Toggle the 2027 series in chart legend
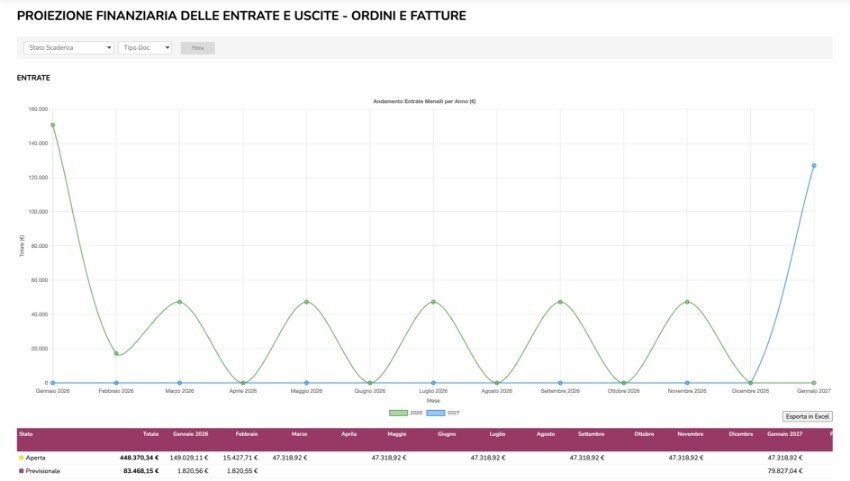This screenshot has height=481, width=850. (436, 412)
